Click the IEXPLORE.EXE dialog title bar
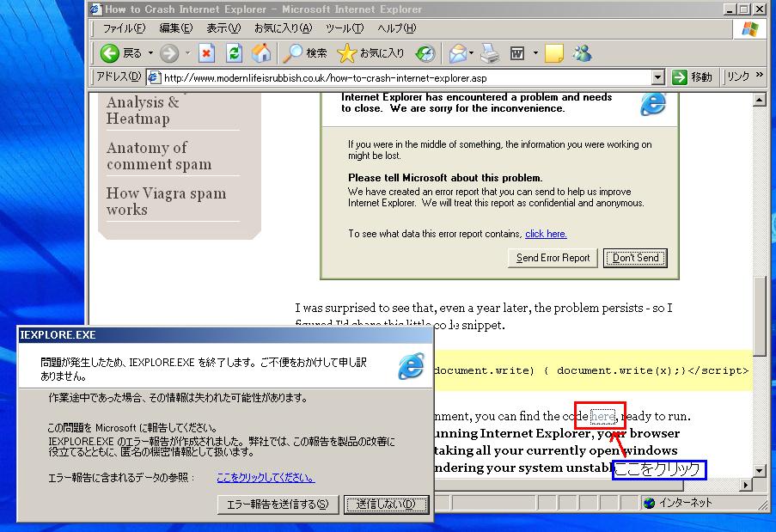776x532 pixels. point(224,335)
